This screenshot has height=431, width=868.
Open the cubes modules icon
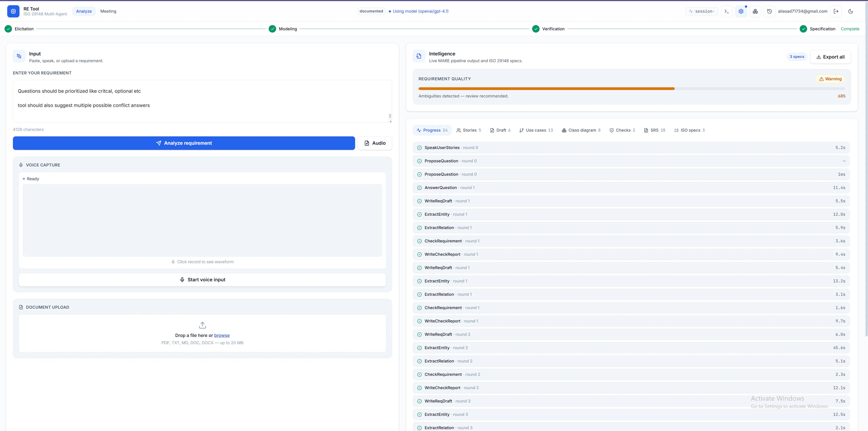click(755, 11)
